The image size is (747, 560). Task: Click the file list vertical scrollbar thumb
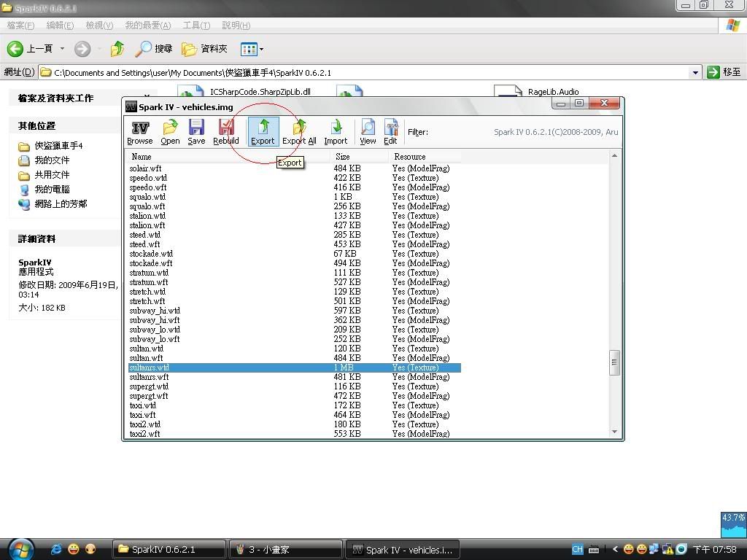click(614, 362)
